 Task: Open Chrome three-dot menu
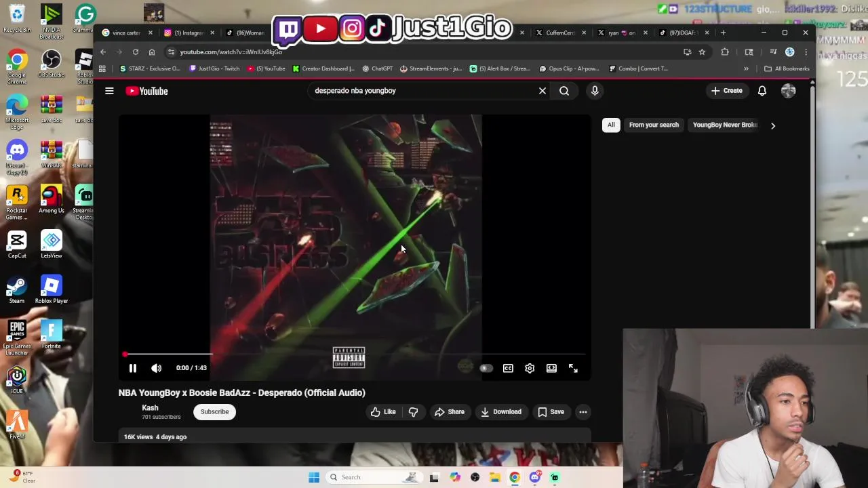[806, 52]
